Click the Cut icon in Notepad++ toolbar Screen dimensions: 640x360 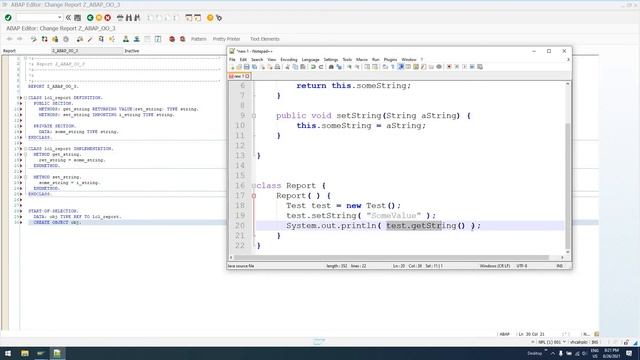coord(287,67)
